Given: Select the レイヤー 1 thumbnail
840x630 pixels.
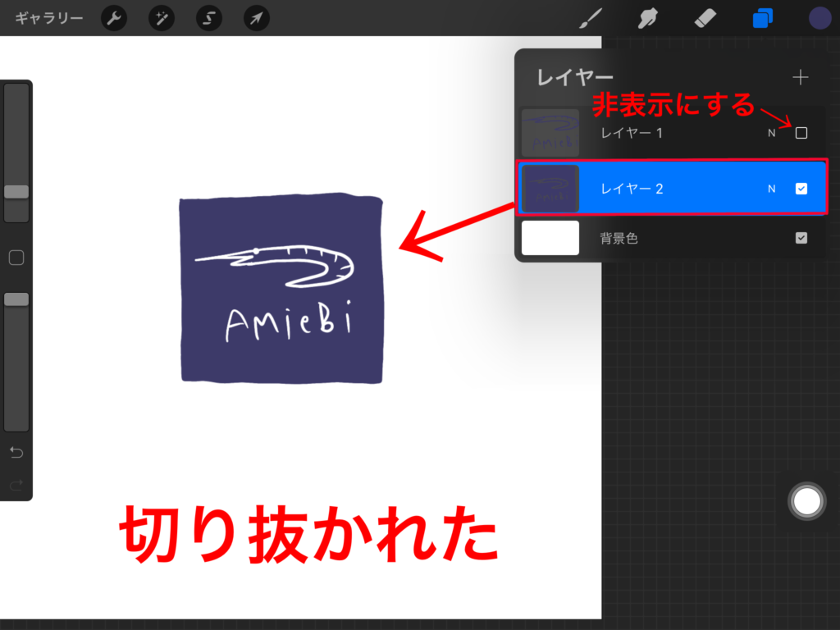Looking at the screenshot, I should tap(550, 133).
